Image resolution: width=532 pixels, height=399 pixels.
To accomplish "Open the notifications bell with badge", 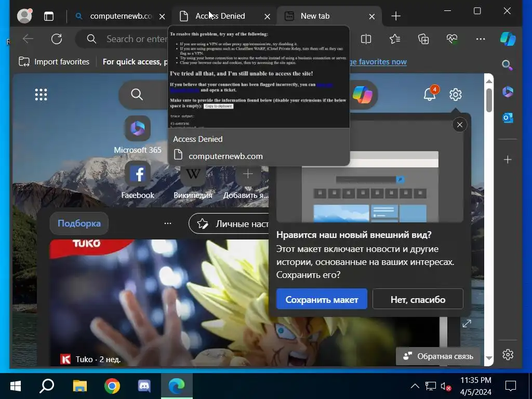I will (430, 94).
